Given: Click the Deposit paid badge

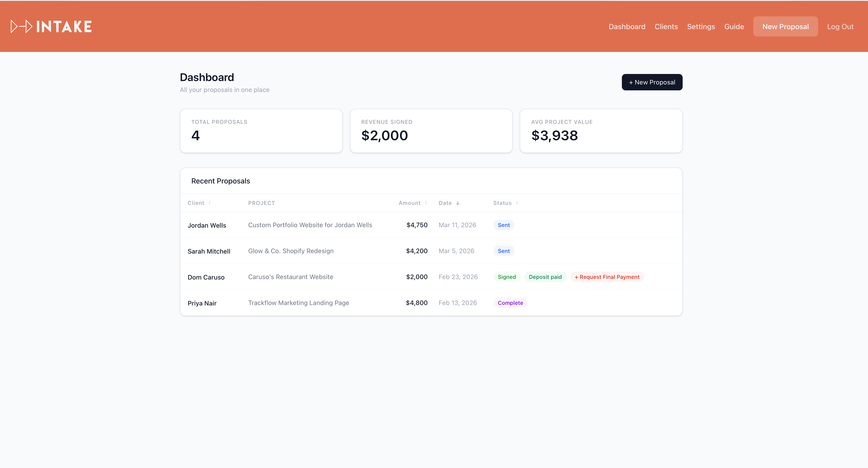Looking at the screenshot, I should pyautogui.click(x=545, y=277).
